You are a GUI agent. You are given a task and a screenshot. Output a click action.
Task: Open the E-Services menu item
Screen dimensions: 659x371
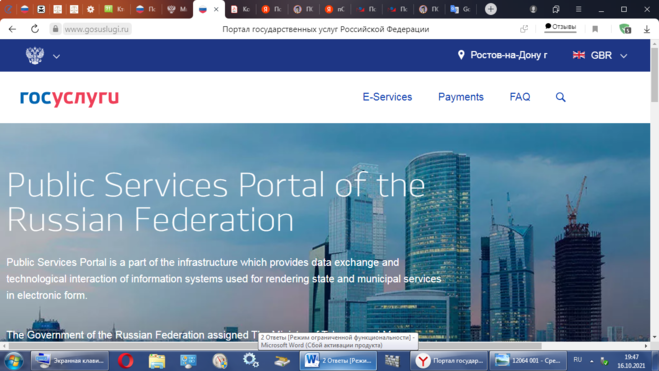pyautogui.click(x=387, y=97)
